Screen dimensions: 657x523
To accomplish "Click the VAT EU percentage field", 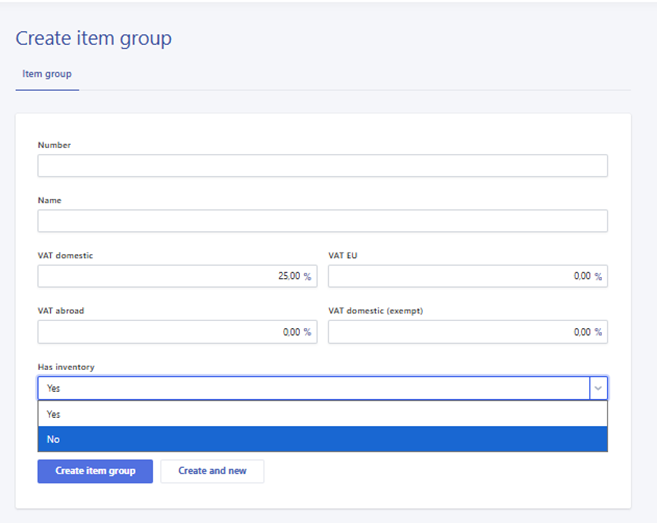I will (467, 276).
